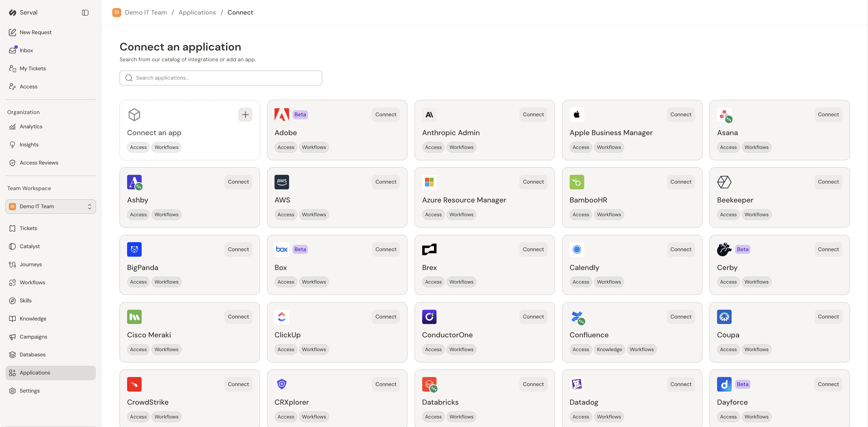Click Applications breadcrumb link
This screenshot has height=427, width=868.
[x=197, y=13]
